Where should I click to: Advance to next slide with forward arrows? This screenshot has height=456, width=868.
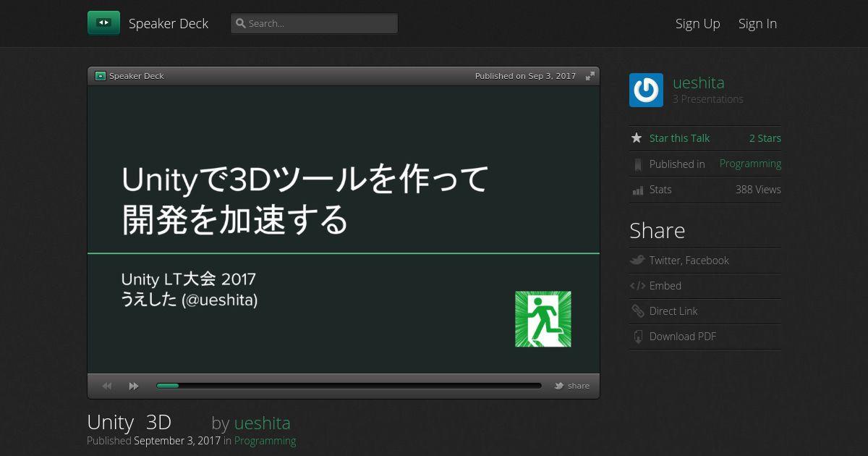click(x=134, y=387)
